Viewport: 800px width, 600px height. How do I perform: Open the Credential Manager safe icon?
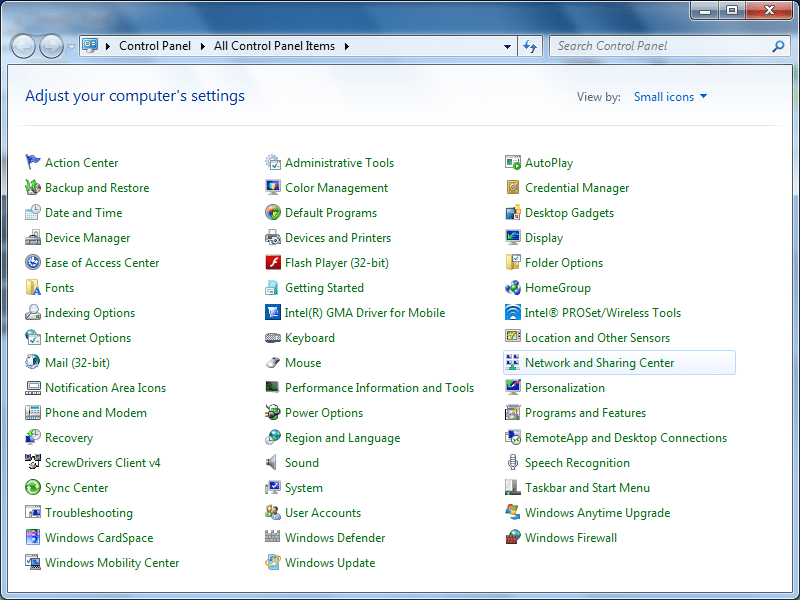pos(513,187)
